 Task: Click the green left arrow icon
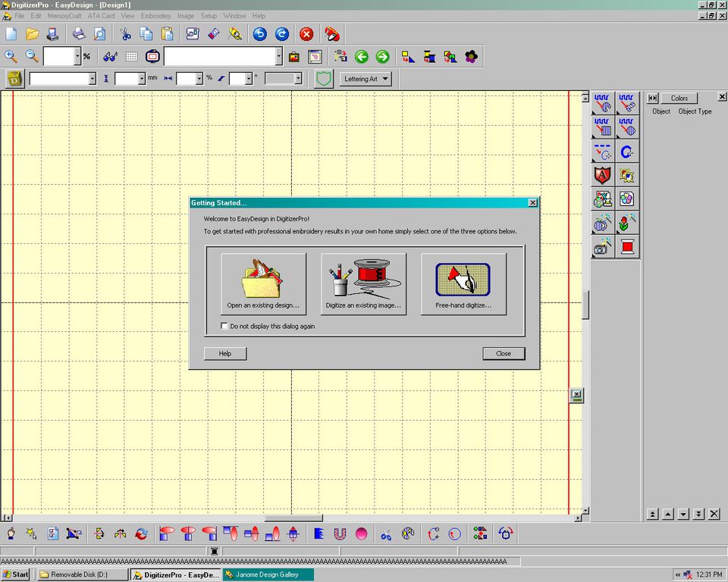pos(361,57)
